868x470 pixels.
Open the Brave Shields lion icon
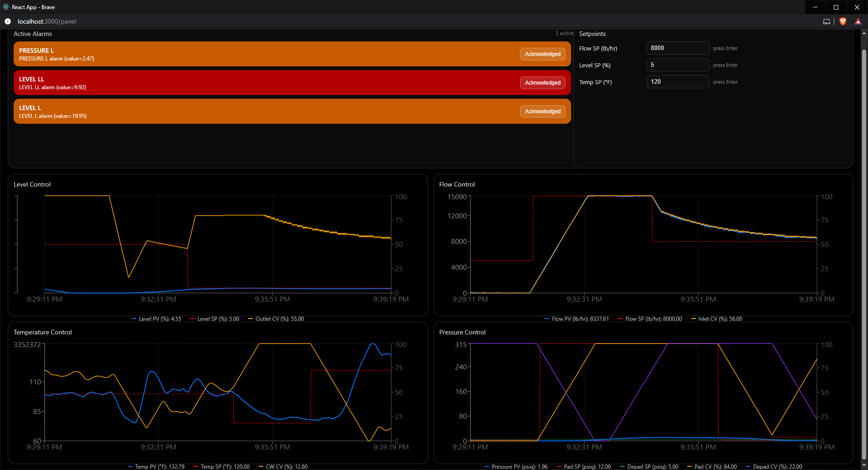pyautogui.click(x=843, y=21)
